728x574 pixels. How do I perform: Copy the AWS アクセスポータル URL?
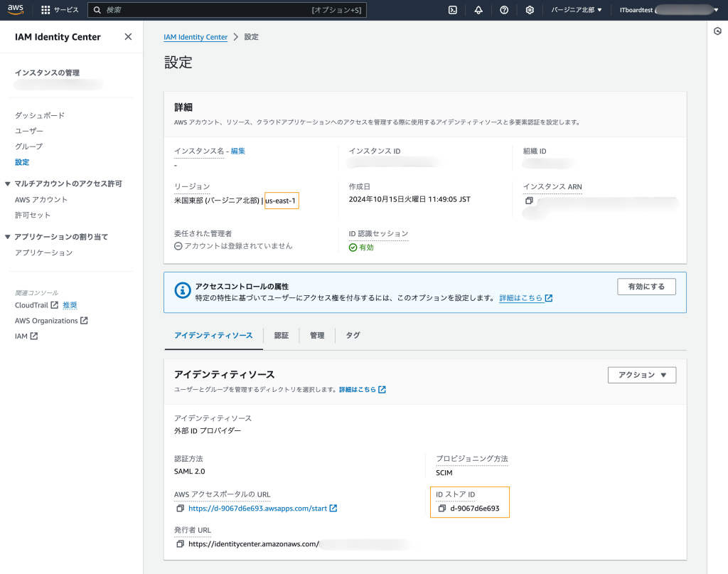pyautogui.click(x=180, y=509)
